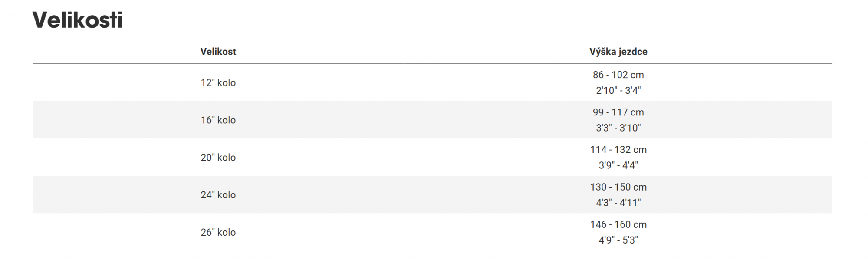Select the 4'3" - 4'11" height value
Viewport: 868px width, 260px height.
(618, 202)
